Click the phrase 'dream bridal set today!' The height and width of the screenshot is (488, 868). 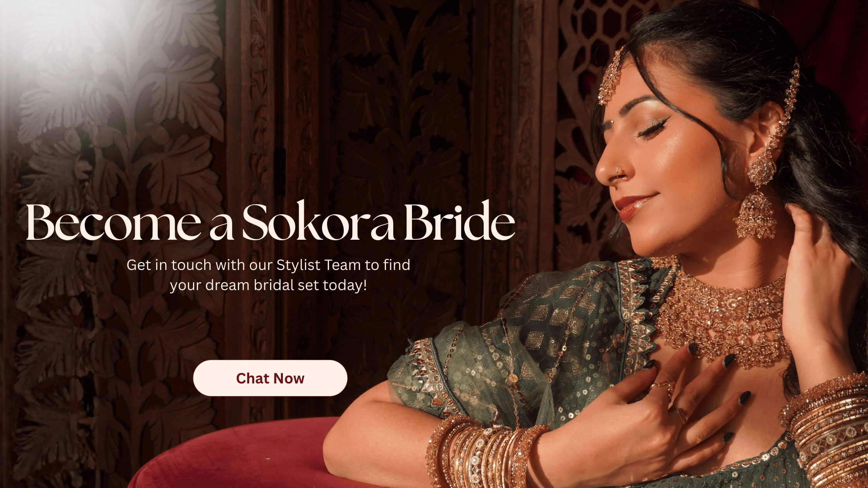coord(286,285)
